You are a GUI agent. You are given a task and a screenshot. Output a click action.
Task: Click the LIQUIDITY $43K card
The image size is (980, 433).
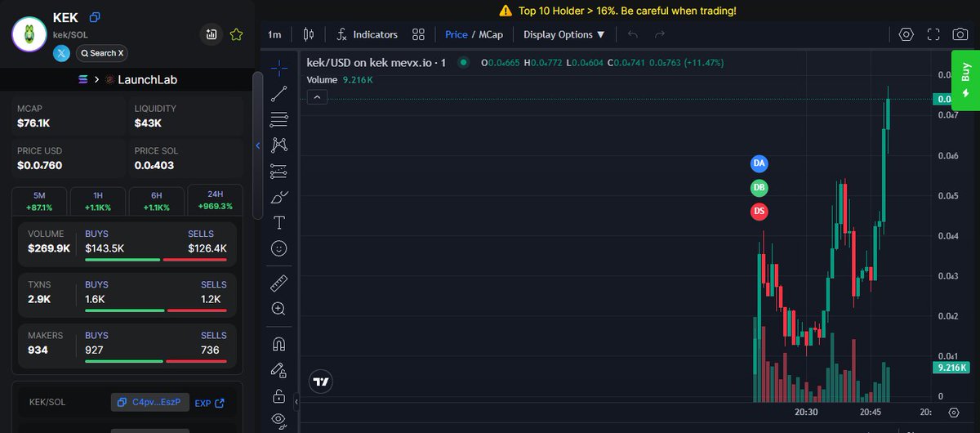tap(186, 117)
